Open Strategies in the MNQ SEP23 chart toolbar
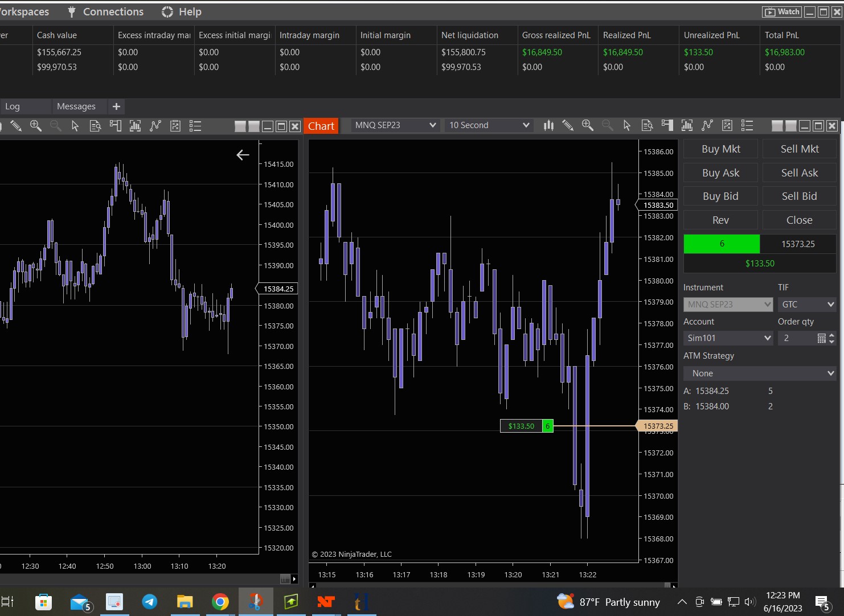 pyautogui.click(x=727, y=125)
